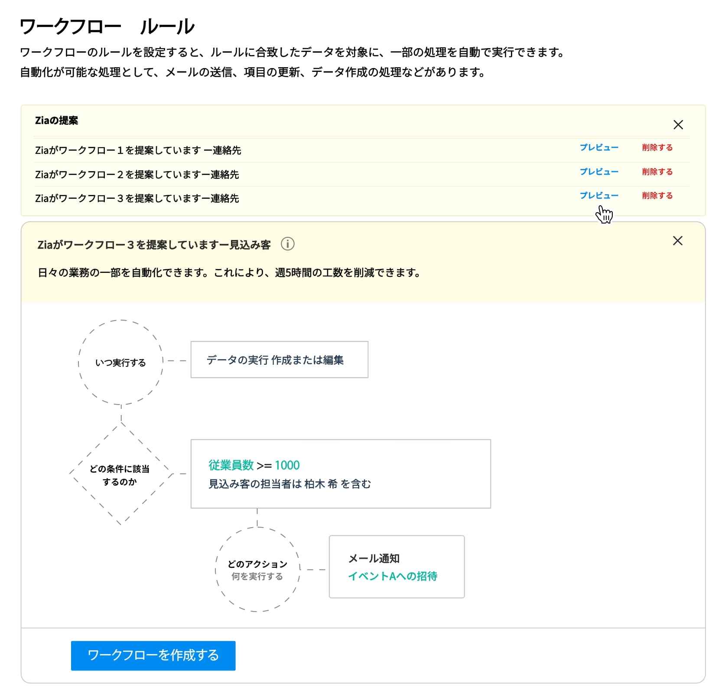Click 削除する for workflow 2 suggestion

(657, 172)
